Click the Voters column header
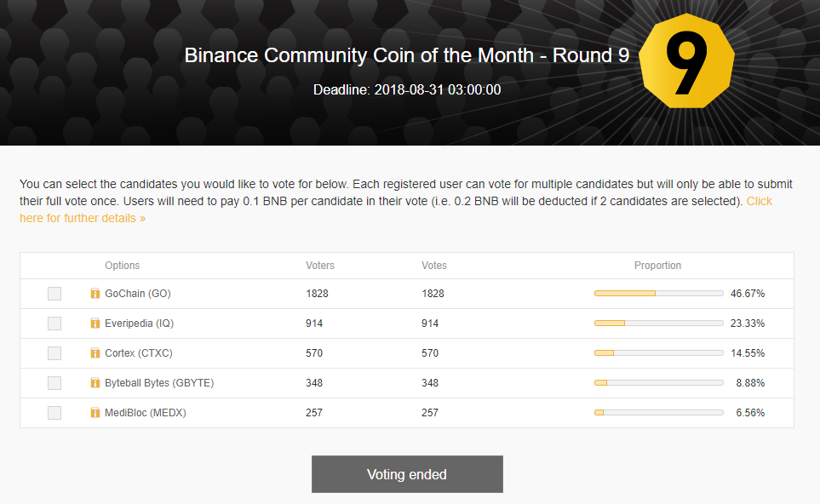The image size is (820, 504). [x=320, y=266]
